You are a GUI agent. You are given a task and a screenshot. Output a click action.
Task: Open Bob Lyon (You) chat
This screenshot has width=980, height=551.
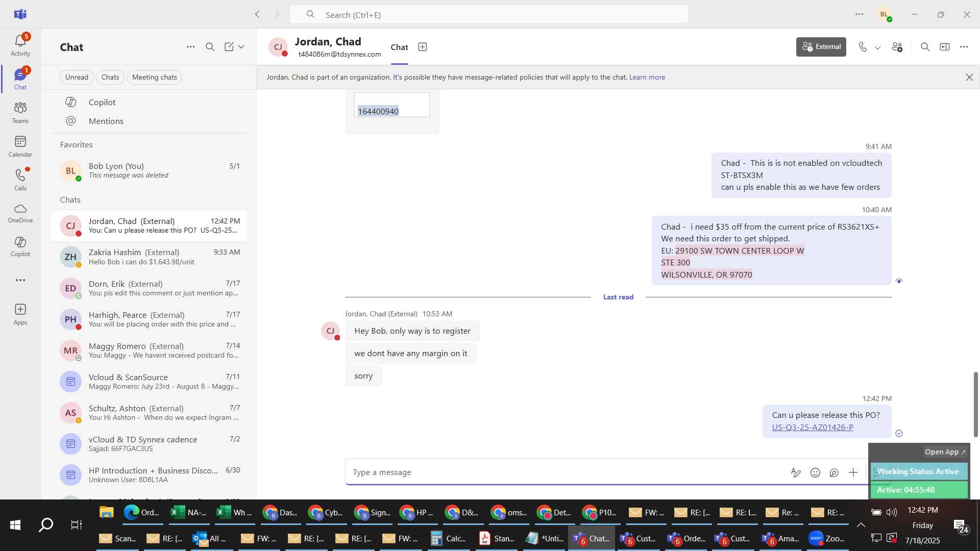(149, 170)
